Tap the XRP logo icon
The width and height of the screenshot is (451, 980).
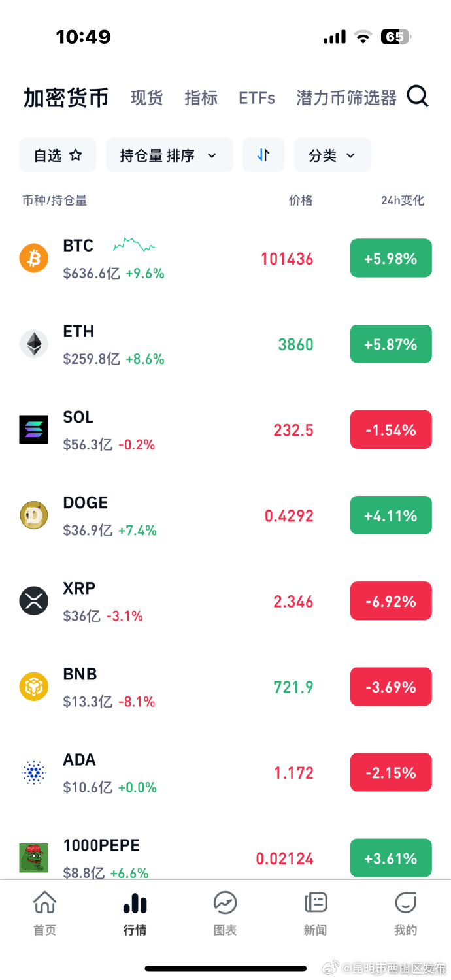pos(34,601)
